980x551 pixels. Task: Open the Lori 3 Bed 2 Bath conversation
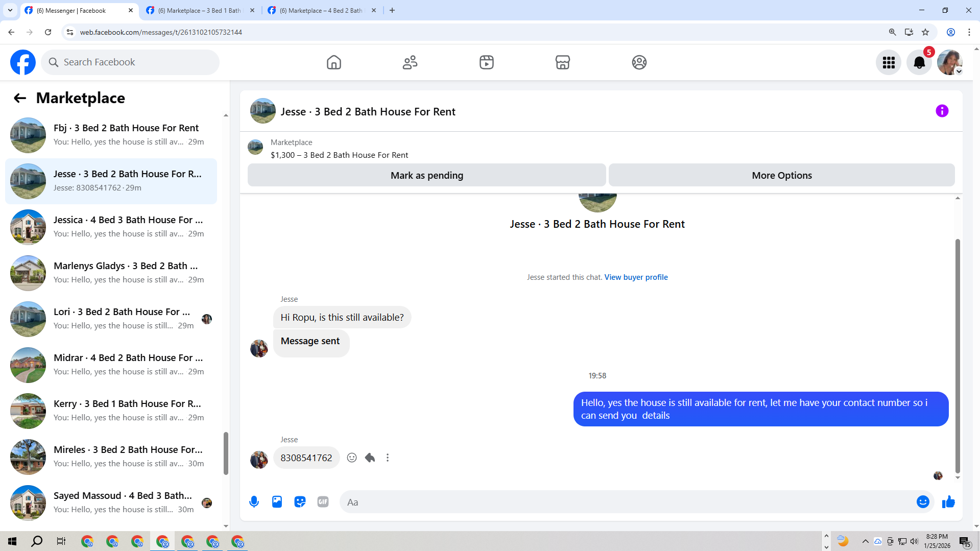[111, 319]
